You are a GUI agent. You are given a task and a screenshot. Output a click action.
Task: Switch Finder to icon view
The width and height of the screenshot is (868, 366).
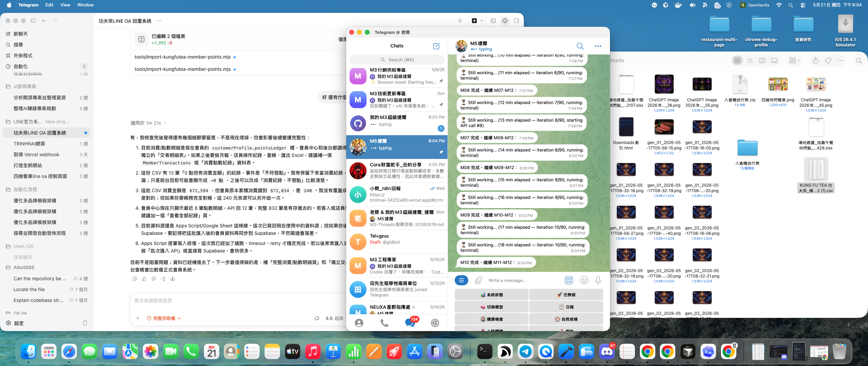(x=737, y=60)
